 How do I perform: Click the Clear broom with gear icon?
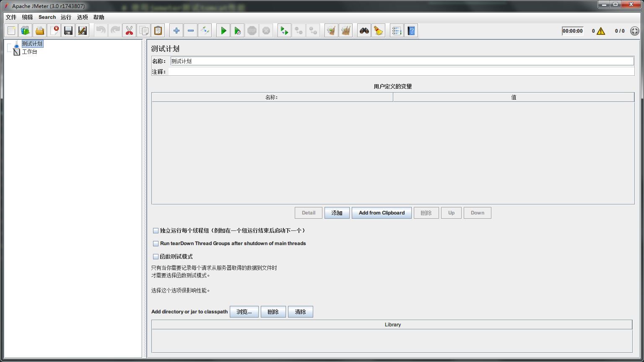[x=331, y=31]
